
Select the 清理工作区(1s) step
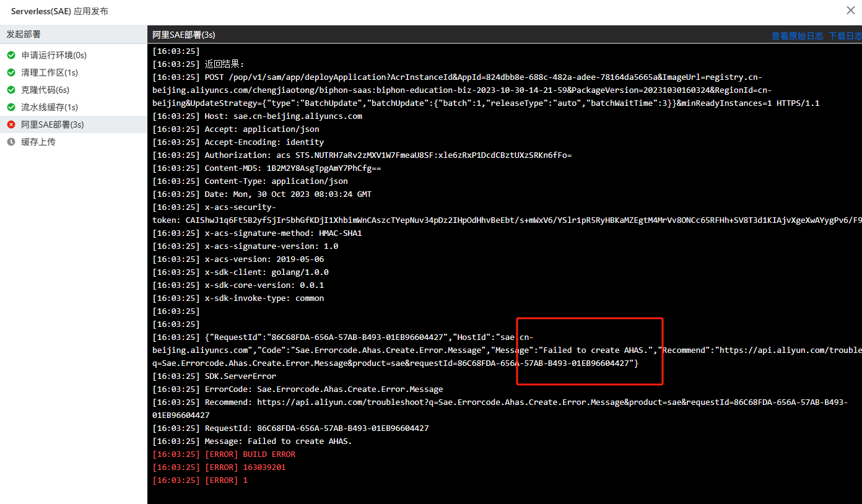(74, 72)
